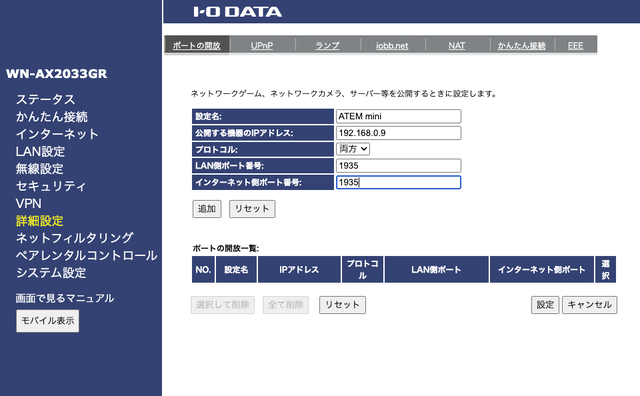Select 詳細設定 in the sidebar

(39, 221)
